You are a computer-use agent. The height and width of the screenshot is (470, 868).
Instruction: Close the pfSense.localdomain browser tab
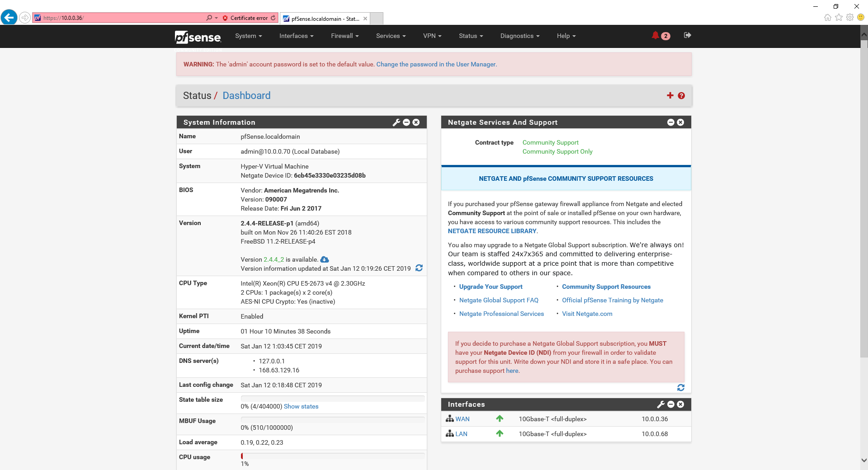tap(365, 19)
